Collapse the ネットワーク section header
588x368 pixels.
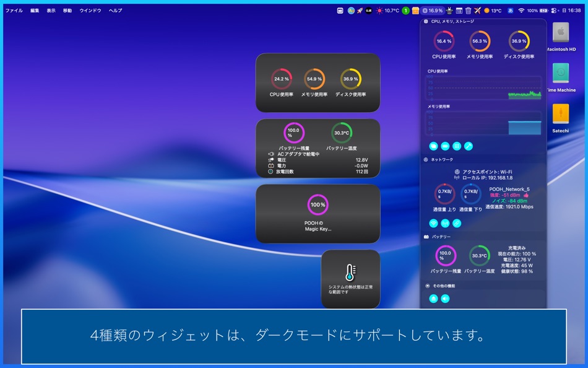click(426, 160)
